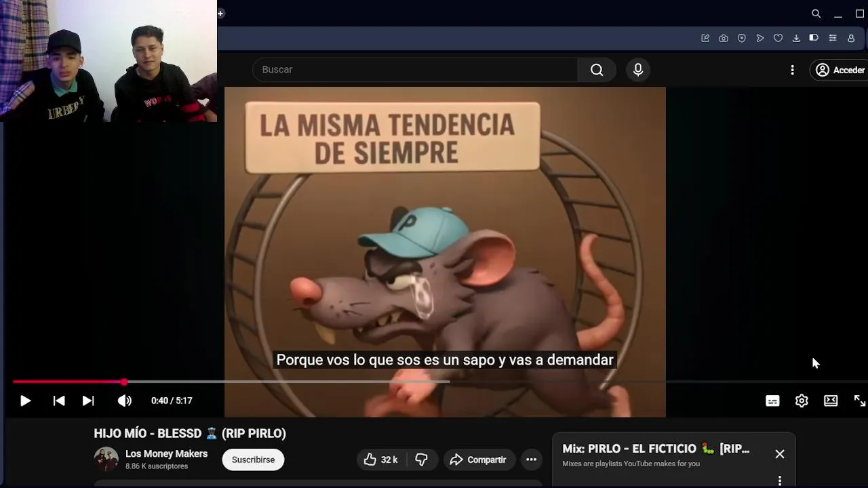Sign in with the Acceder button

pos(840,70)
